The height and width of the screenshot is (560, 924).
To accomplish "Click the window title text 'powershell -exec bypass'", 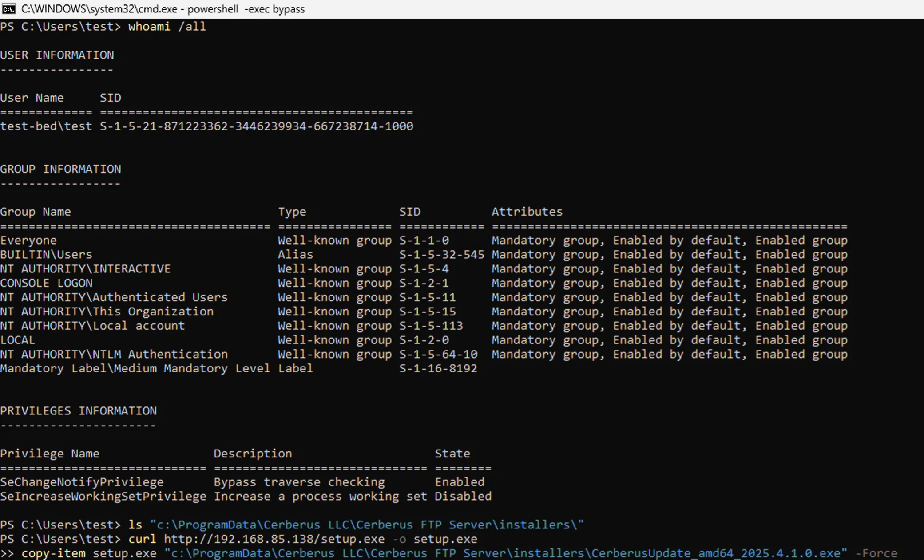I will [x=246, y=9].
